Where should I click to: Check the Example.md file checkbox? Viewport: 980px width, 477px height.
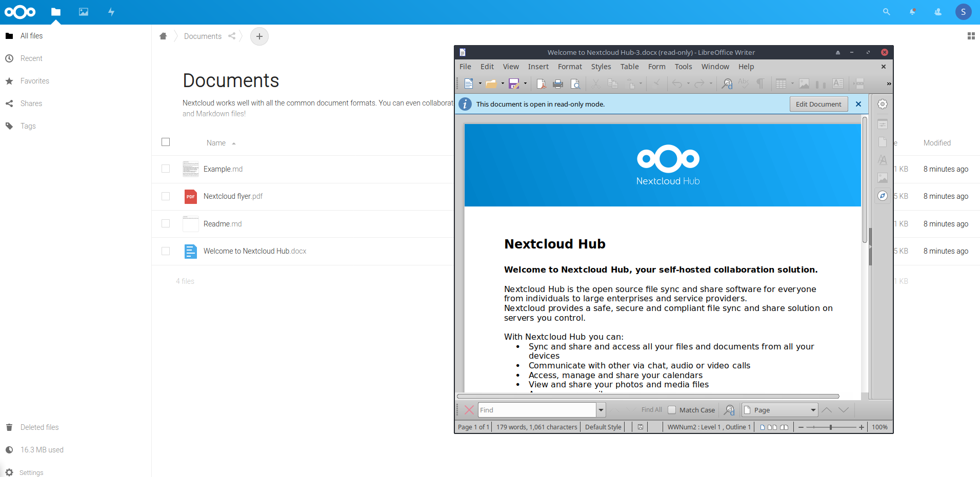(166, 169)
